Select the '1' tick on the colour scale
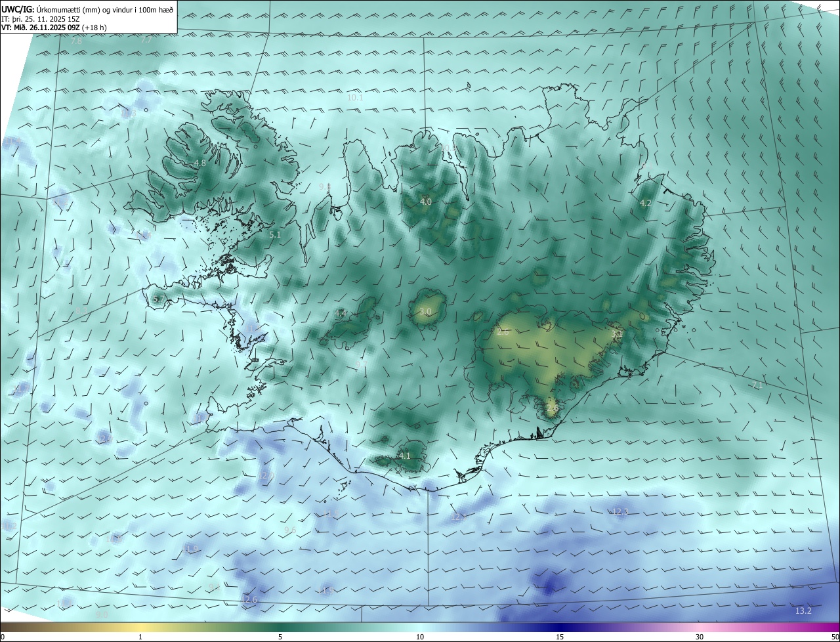This screenshot has height=642, width=840. click(x=140, y=637)
